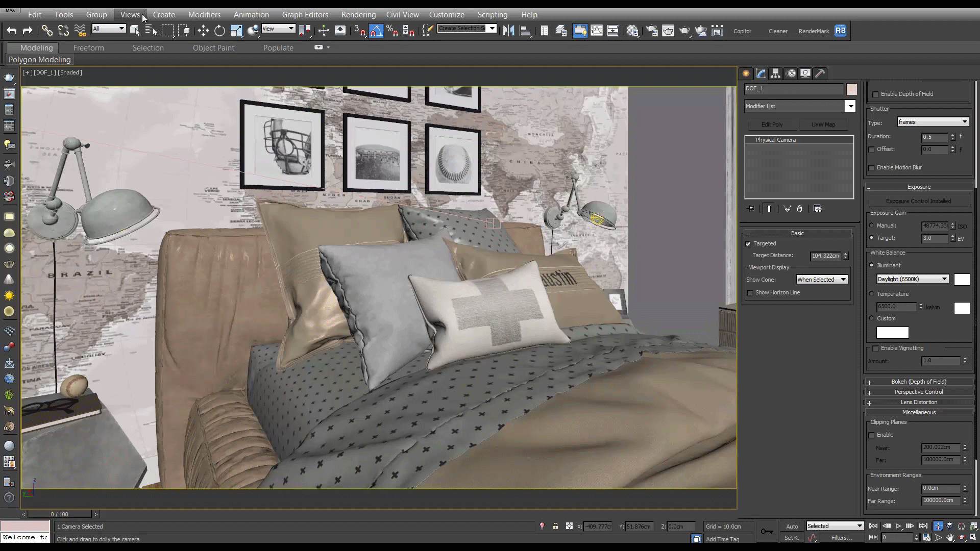Select the Scale tool icon
The image size is (980, 551).
pyautogui.click(x=236, y=31)
